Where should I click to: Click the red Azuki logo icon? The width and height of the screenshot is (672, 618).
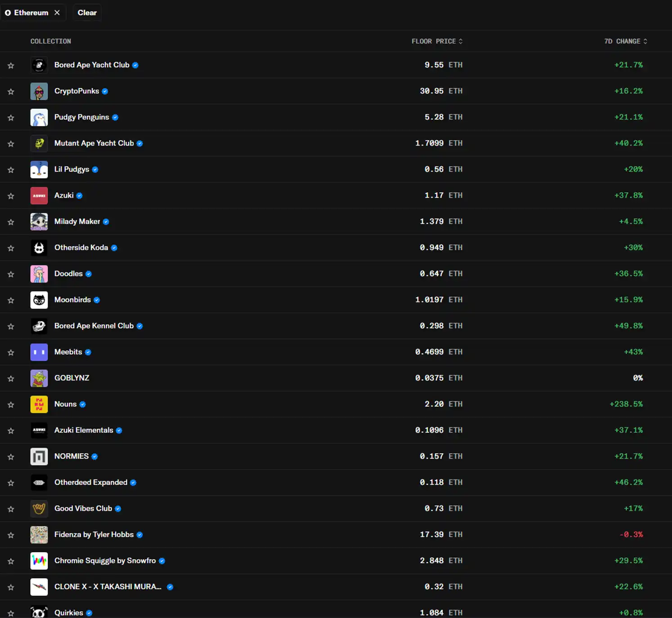pos(39,196)
